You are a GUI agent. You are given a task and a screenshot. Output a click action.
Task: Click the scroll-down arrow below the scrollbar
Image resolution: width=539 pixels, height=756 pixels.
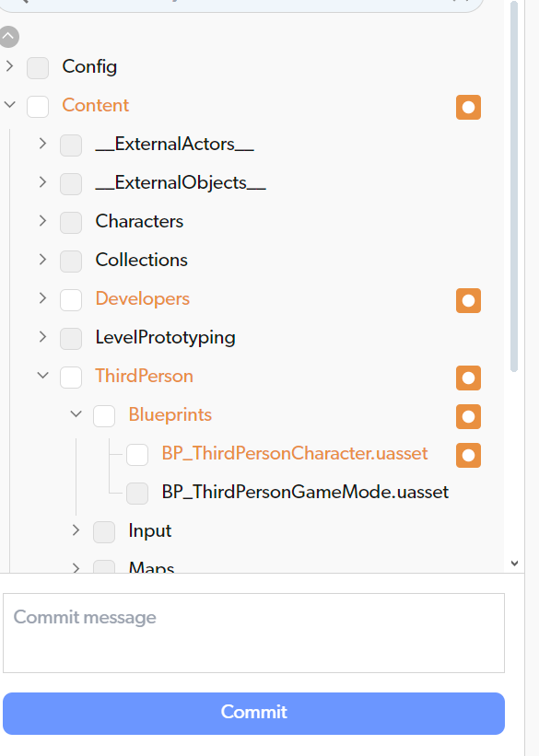pyautogui.click(x=514, y=562)
